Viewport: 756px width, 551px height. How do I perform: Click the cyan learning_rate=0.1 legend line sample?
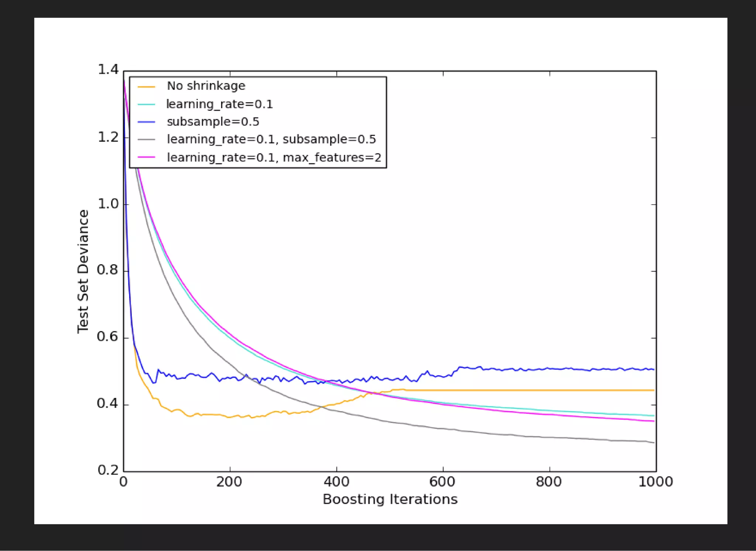pyautogui.click(x=146, y=105)
